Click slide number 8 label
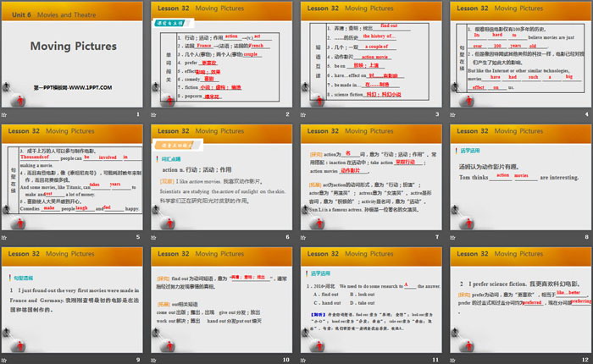Image resolution: width=593 pixels, height=364 pixels. click(587, 237)
